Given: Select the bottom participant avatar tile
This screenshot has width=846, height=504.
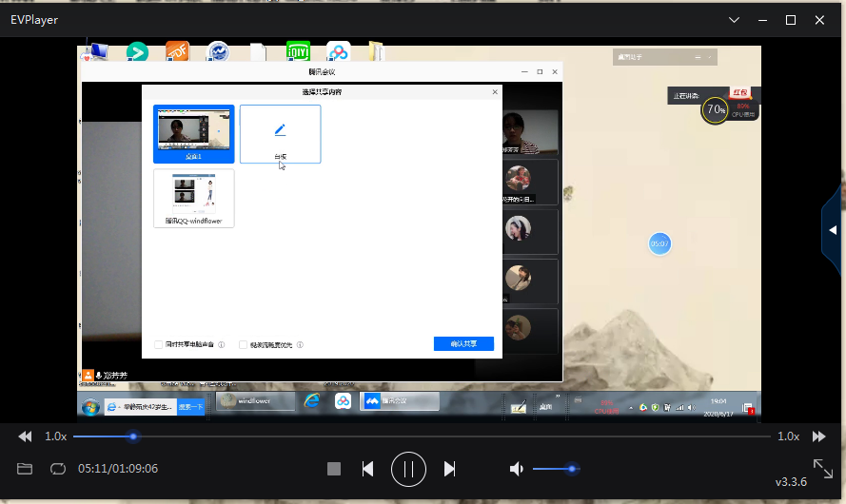Looking at the screenshot, I should (530, 330).
